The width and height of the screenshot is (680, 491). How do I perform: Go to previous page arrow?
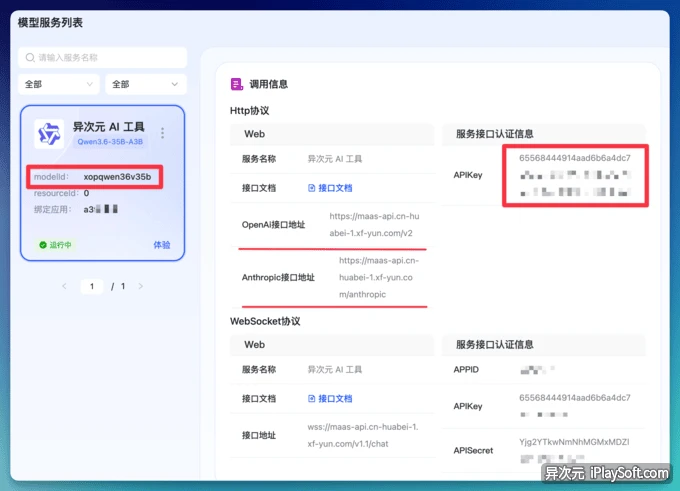click(x=64, y=286)
